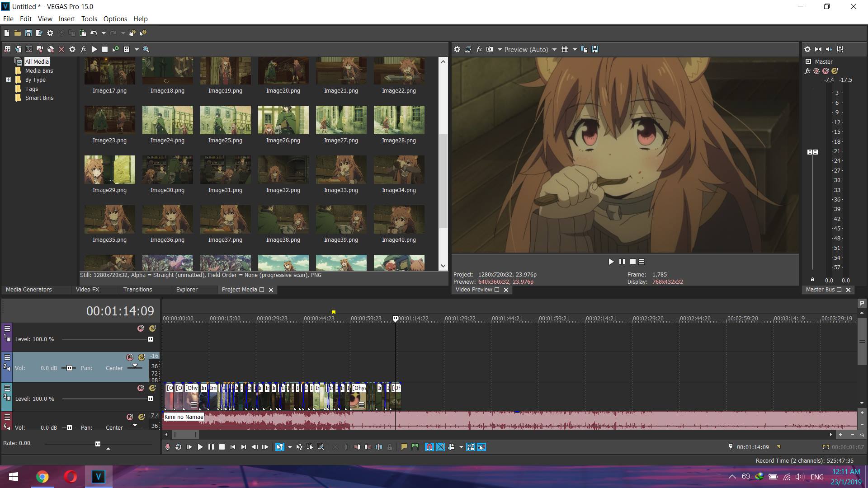The image size is (868, 488).
Task: Open the Undo history dropdown arrow
Action: (x=104, y=33)
